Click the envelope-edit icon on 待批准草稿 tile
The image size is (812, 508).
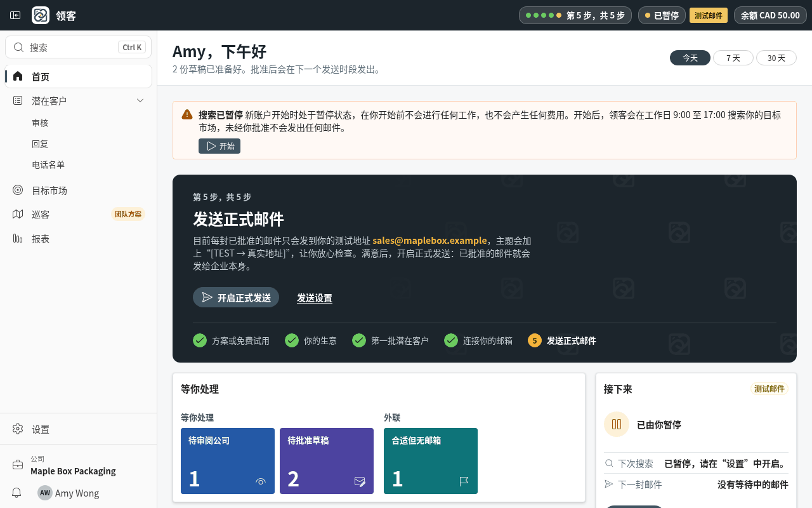point(360,481)
